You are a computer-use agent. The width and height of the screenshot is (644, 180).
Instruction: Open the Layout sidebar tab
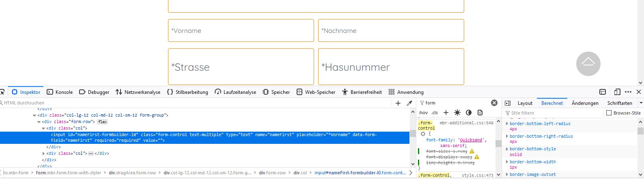[x=525, y=103]
